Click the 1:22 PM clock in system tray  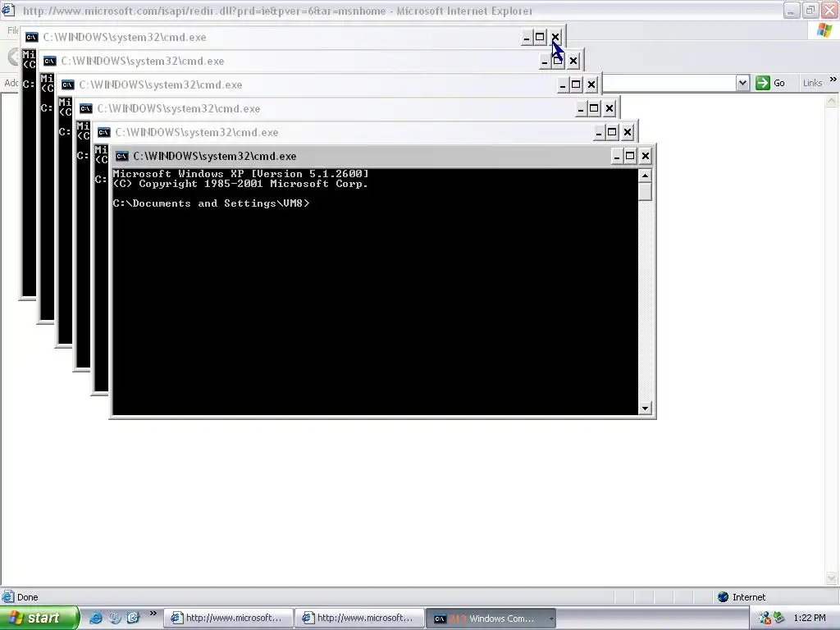click(x=810, y=618)
